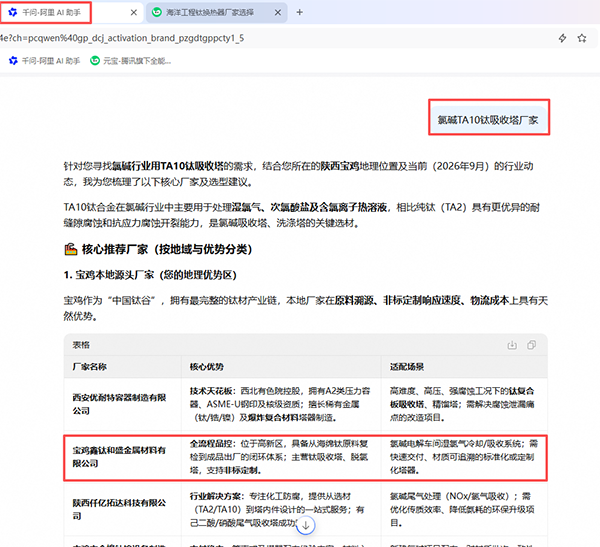Image resolution: width=600 pixels, height=547 pixels.
Task: Copy the table using copy icon
Action: click(x=532, y=345)
